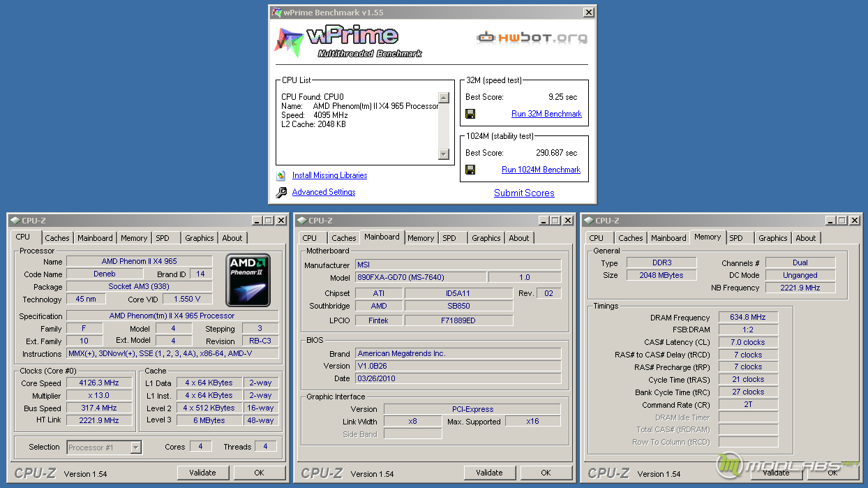Image resolution: width=868 pixels, height=488 pixels.
Task: Click the Channels # field Dual
Action: (x=800, y=263)
